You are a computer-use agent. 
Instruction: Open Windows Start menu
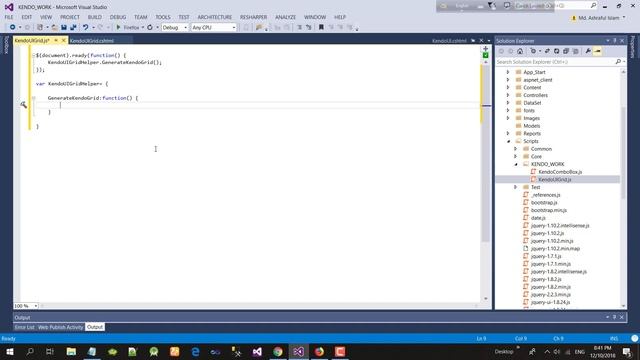9,351
